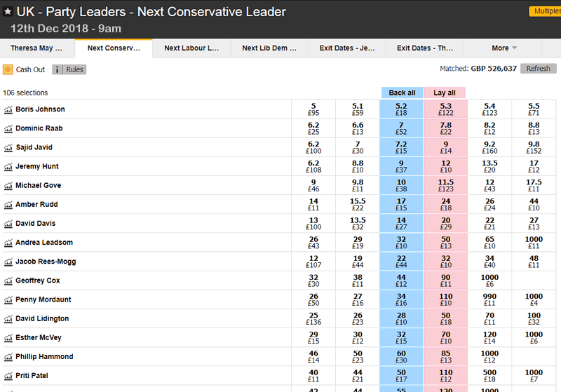Click the info icon beside Rules
Screen dimensions: 561x392
coord(57,69)
